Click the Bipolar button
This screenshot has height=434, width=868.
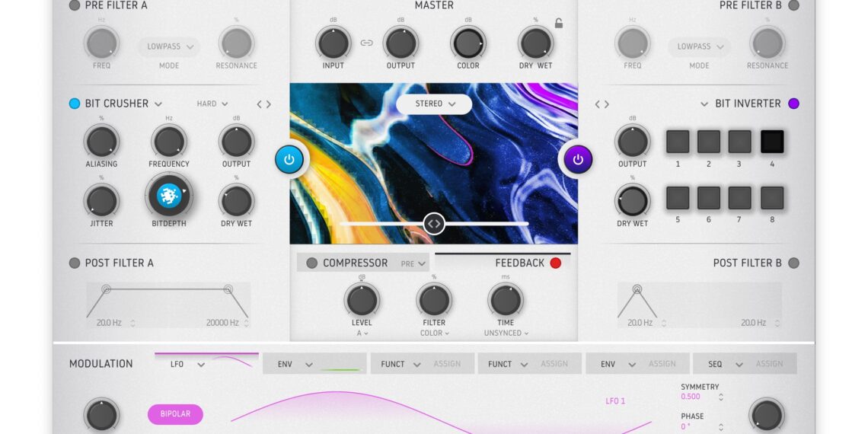[175, 414]
